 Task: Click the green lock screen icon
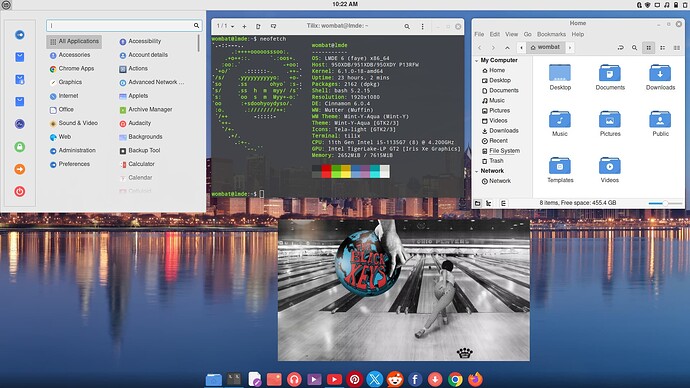pos(19,146)
